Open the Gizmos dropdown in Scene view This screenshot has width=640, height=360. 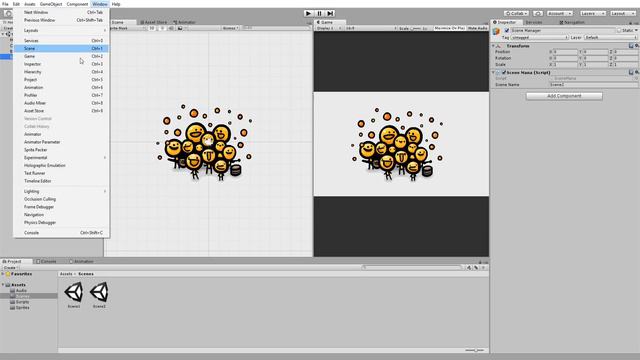pyautogui.click(x=231, y=28)
